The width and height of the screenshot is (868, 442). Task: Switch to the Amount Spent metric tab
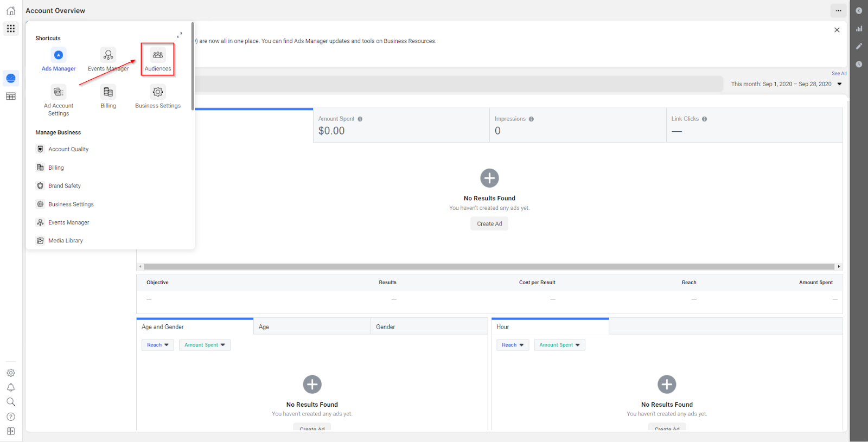point(401,125)
